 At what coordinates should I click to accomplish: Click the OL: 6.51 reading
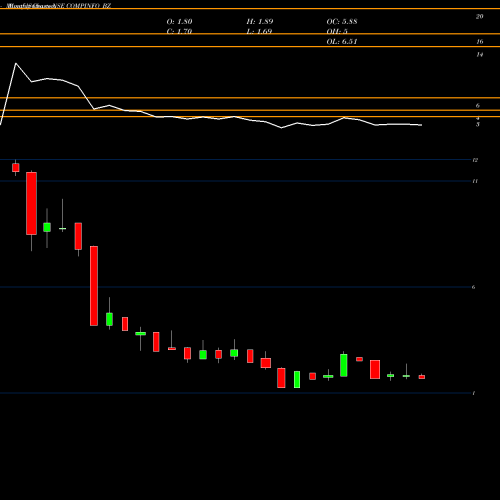pos(342,41)
